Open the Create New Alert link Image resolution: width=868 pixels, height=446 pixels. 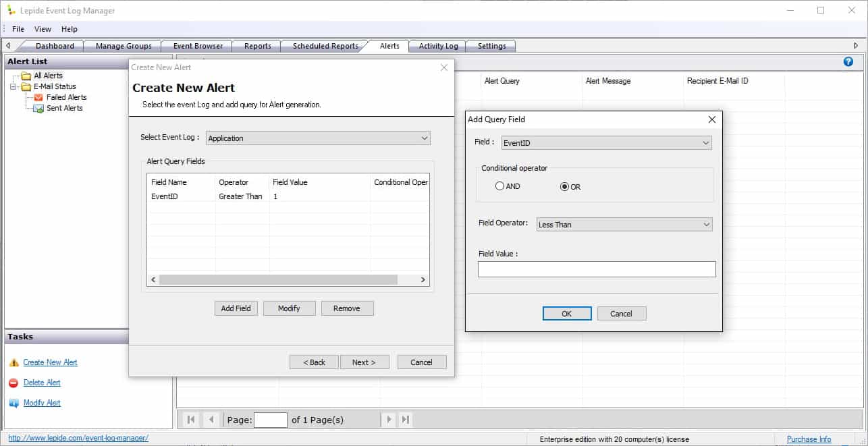51,363
